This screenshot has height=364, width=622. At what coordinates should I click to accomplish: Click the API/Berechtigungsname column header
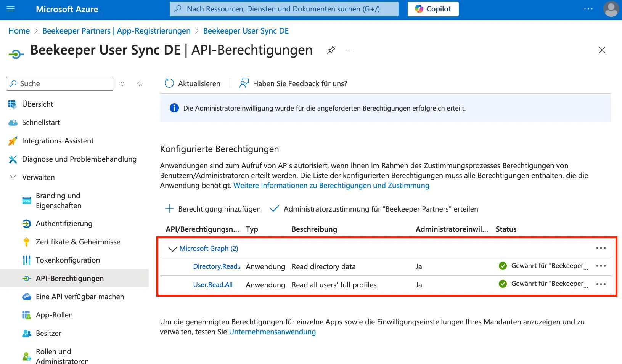203,229
